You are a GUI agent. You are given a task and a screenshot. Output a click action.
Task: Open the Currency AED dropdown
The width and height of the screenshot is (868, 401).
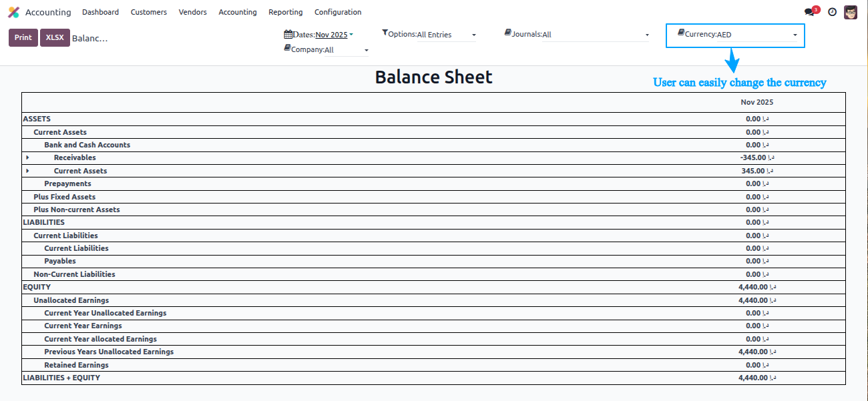757,35
